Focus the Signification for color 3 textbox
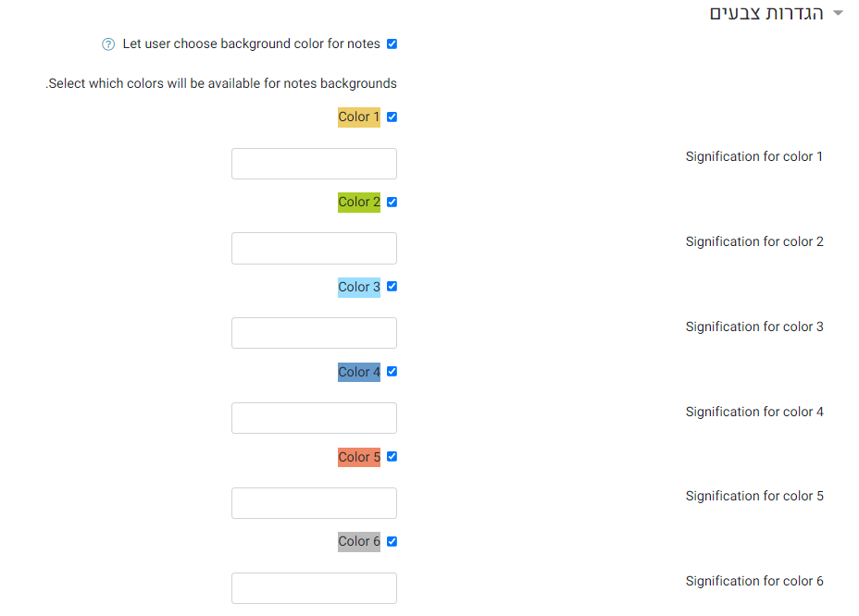This screenshot has width=859, height=616. [x=314, y=333]
